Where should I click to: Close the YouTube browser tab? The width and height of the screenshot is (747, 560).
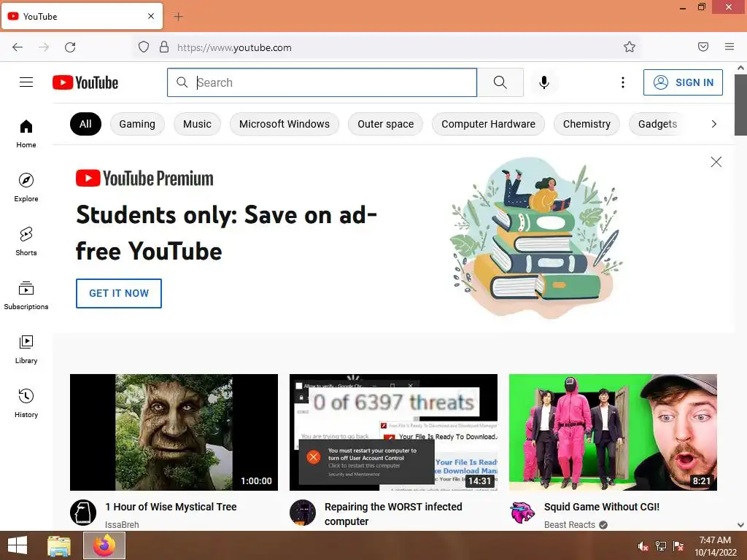tap(151, 16)
